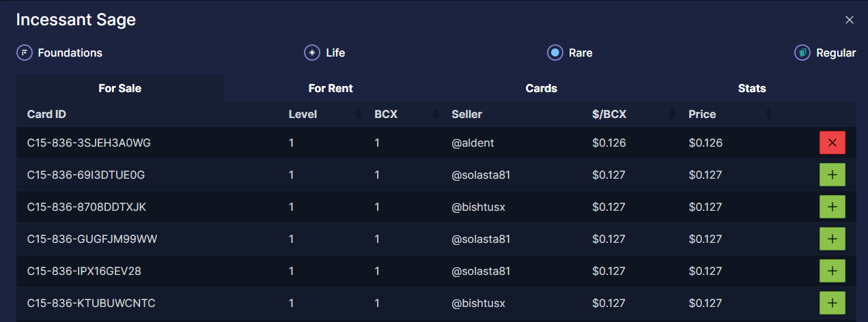Add card C15-836-IPX16GEV28 with green plus
Viewport: 868px width, 322px height.
[832, 271]
